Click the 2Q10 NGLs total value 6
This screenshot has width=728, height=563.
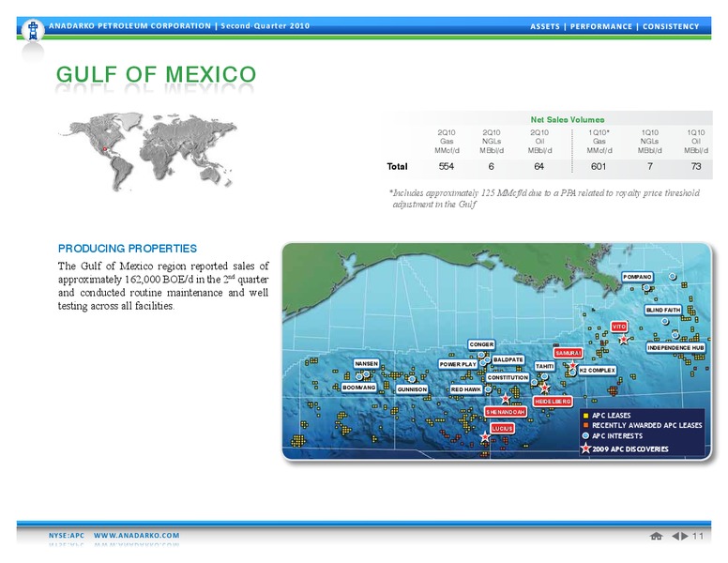pyautogui.click(x=492, y=166)
